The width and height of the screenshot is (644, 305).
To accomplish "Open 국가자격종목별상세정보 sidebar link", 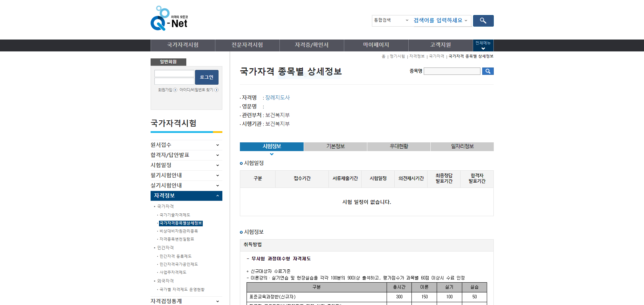I will coord(181,223).
